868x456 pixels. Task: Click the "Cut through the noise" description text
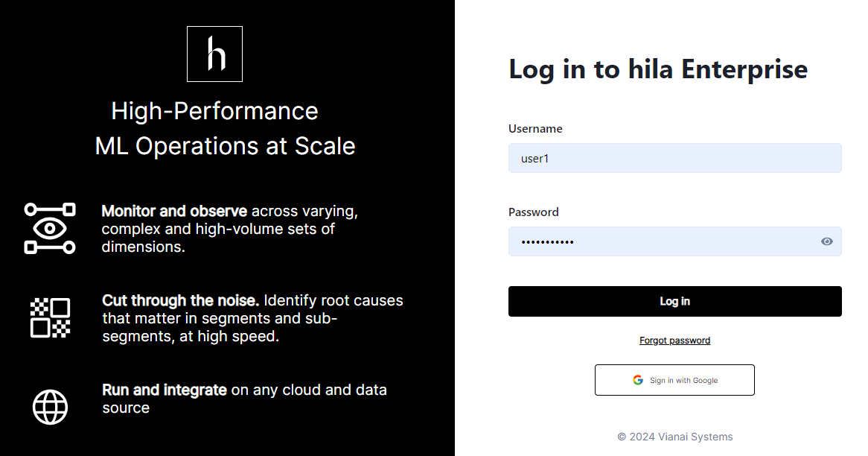[x=252, y=318]
